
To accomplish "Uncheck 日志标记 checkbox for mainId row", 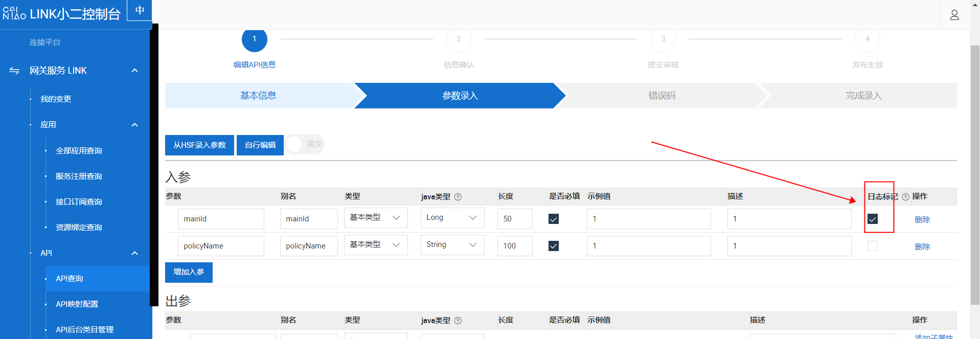I will click(x=873, y=219).
